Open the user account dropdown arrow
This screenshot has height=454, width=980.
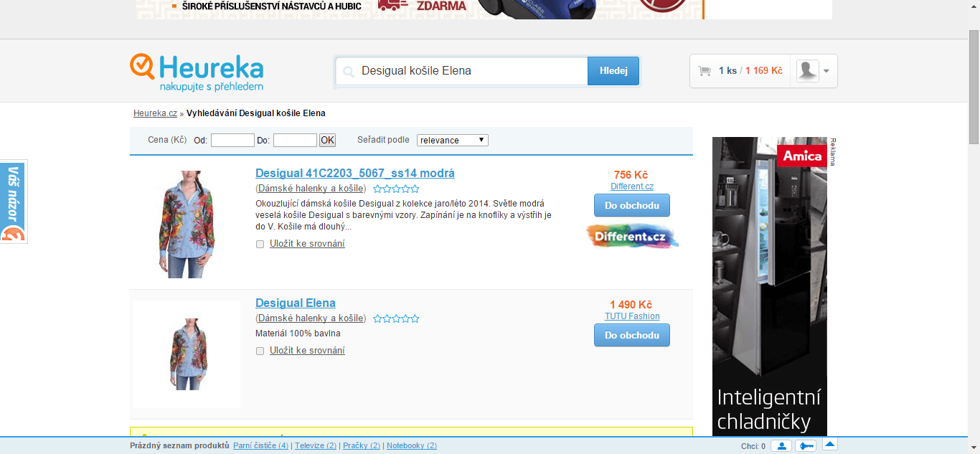[826, 71]
